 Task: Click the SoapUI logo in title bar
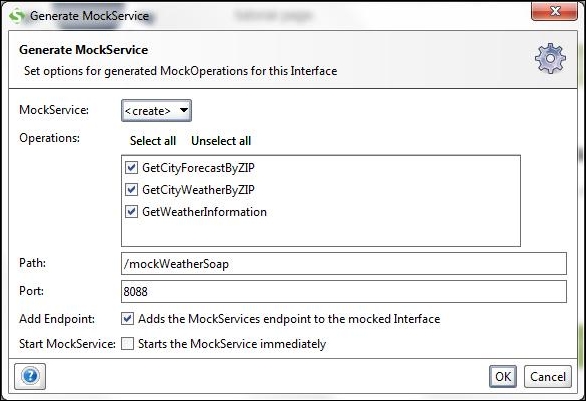tap(16, 16)
